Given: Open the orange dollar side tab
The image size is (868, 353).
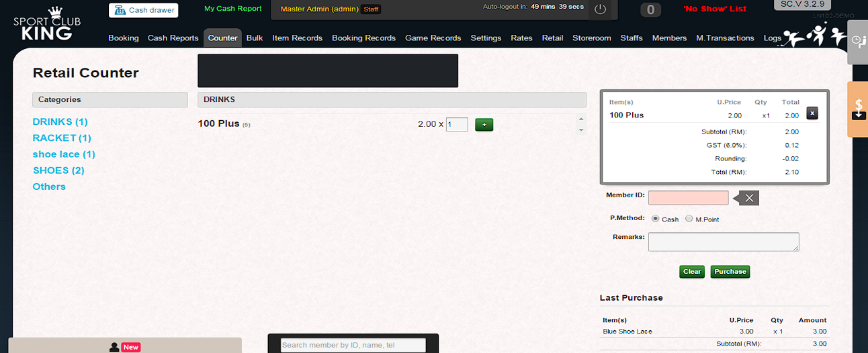Looking at the screenshot, I should click(x=858, y=109).
